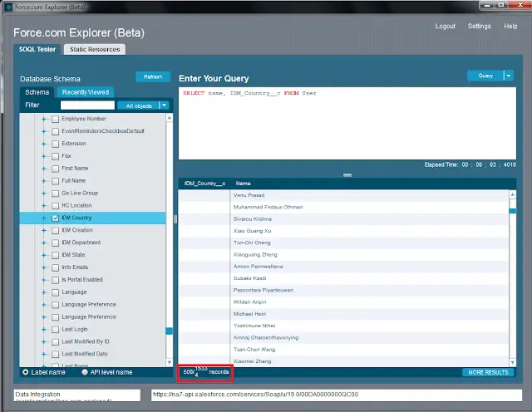Viewport: 532px width, 412px height.
Task: Click the splitter handle between query and results
Action: point(347,175)
